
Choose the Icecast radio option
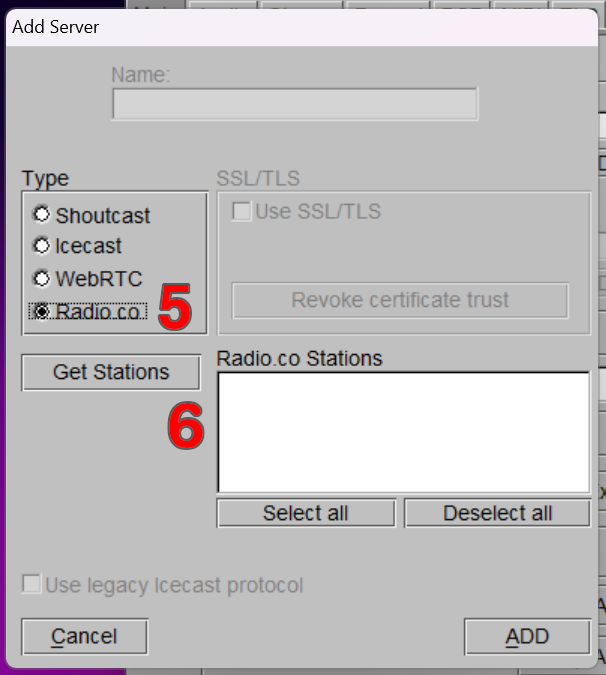coord(42,245)
